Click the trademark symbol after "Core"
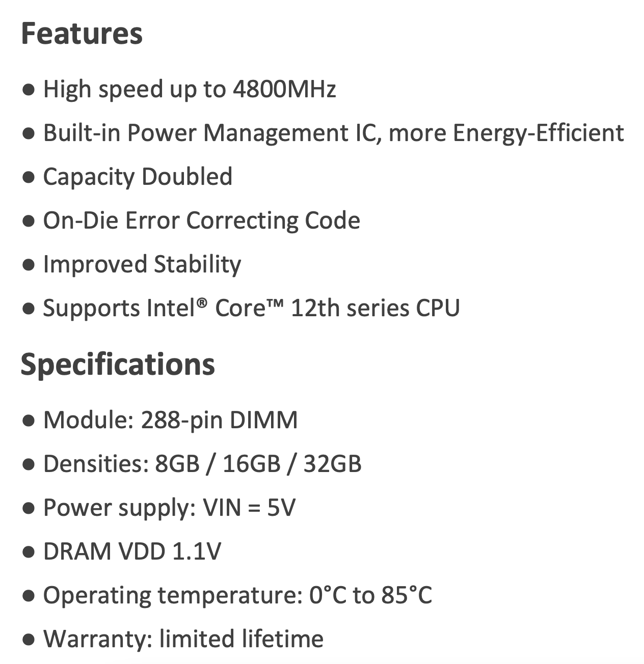Screen dimensions: 644x664 pos(275,302)
